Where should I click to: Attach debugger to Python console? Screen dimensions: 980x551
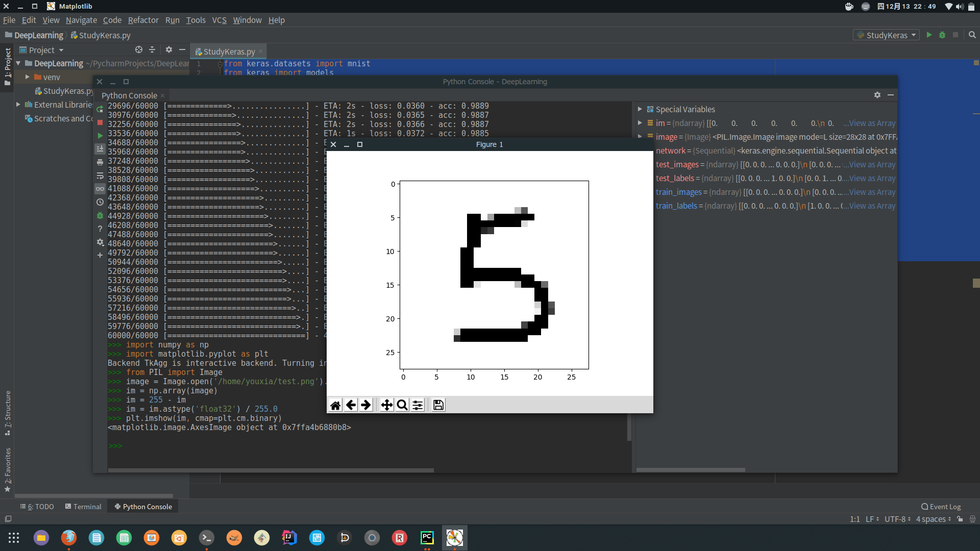click(100, 215)
